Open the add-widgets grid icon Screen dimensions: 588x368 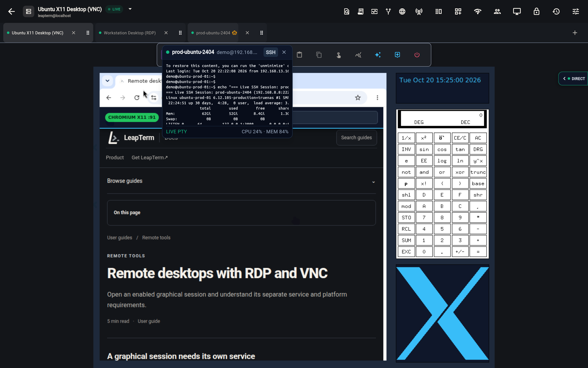[x=458, y=11]
